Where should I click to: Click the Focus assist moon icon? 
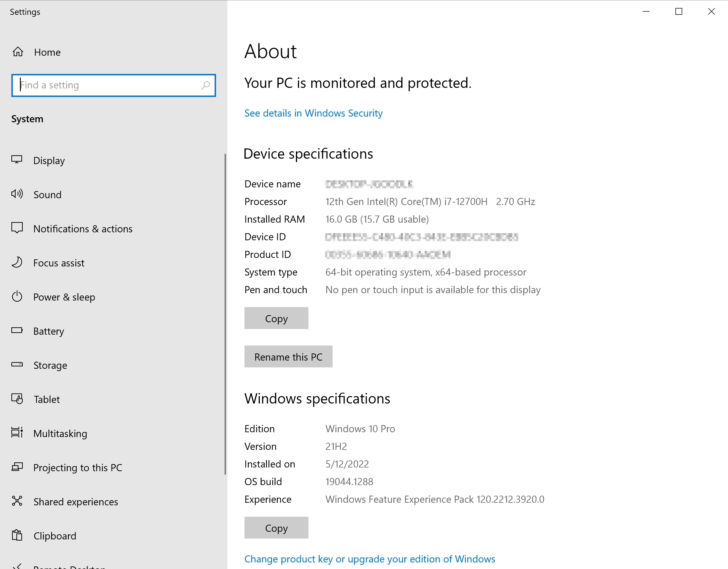[x=17, y=262]
